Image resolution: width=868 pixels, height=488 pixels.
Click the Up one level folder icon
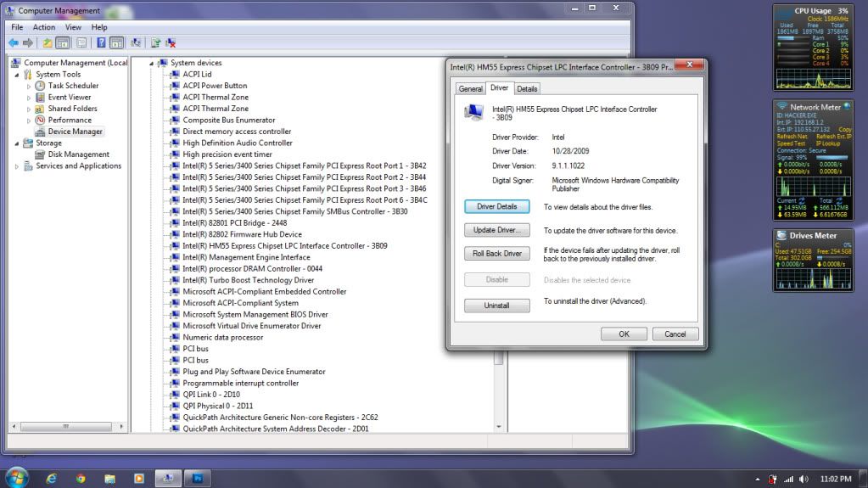pyautogui.click(x=48, y=42)
